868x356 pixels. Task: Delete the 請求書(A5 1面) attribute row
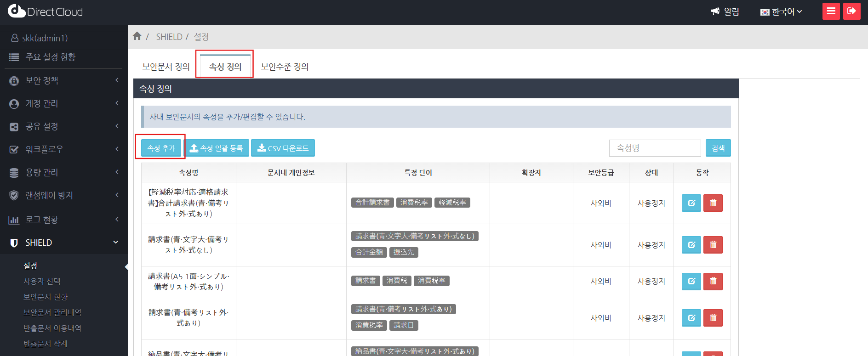pyautogui.click(x=713, y=281)
